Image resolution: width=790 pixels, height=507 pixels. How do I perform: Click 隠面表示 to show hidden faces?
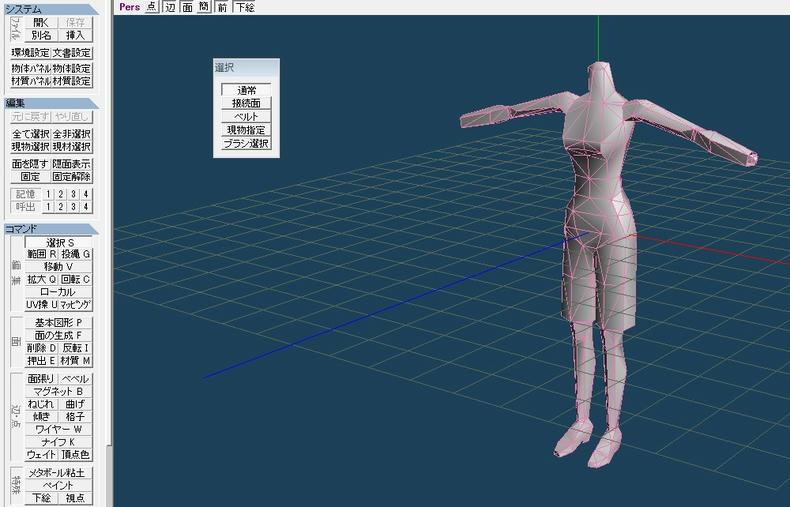72,164
